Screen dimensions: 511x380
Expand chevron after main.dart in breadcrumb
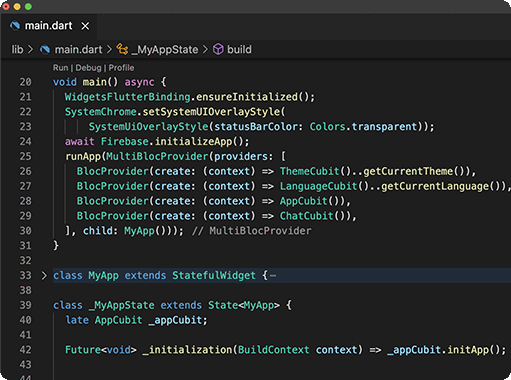[109, 50]
